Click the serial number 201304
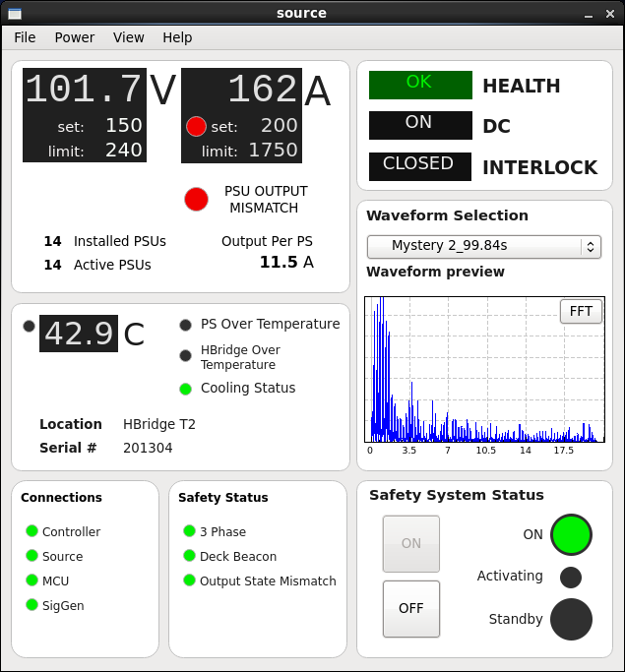This screenshot has width=625, height=672. (148, 448)
